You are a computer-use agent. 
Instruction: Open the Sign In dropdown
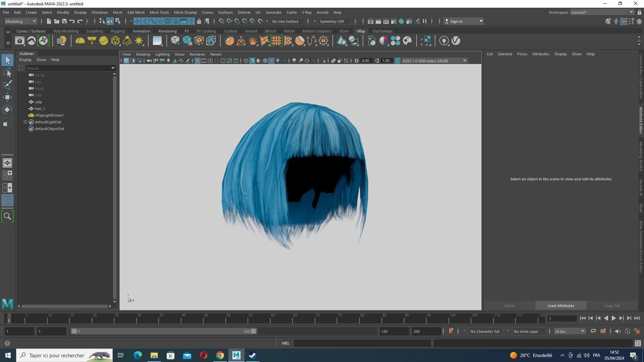(x=463, y=21)
